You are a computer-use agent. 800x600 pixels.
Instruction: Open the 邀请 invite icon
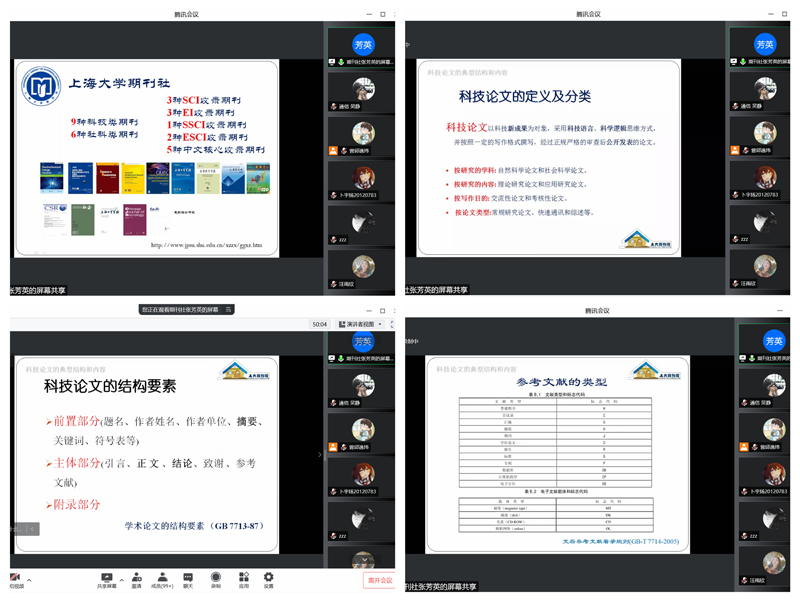tap(136, 577)
